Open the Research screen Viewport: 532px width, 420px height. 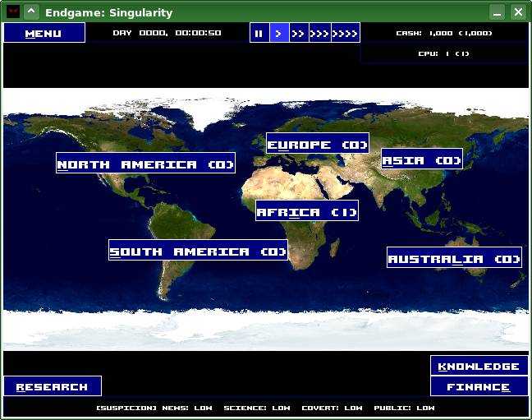point(52,386)
